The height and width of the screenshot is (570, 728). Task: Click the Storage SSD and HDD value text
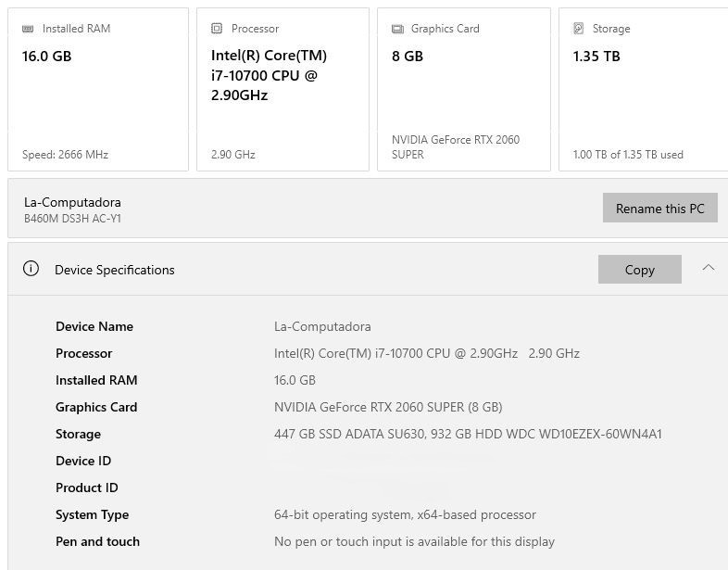(468, 434)
